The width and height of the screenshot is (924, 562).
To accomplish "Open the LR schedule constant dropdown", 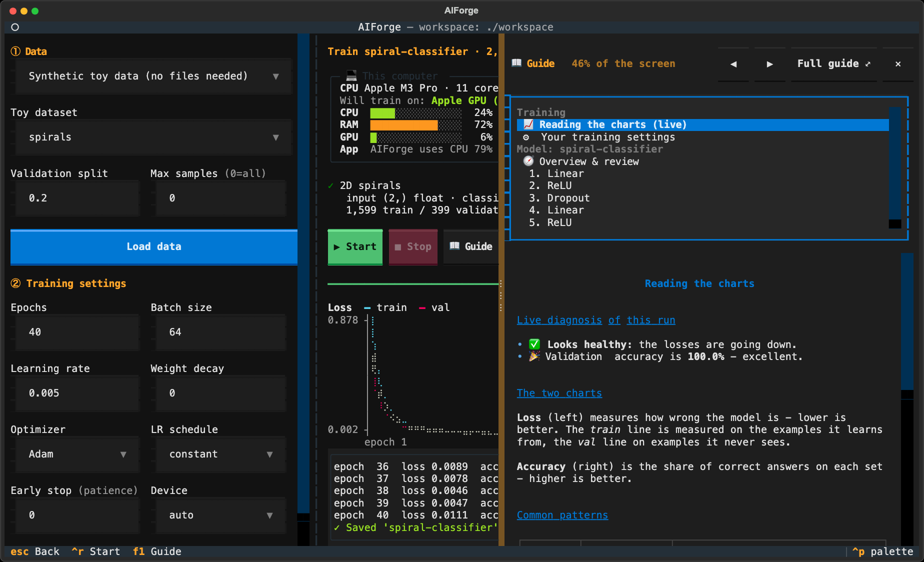I will coord(221,454).
